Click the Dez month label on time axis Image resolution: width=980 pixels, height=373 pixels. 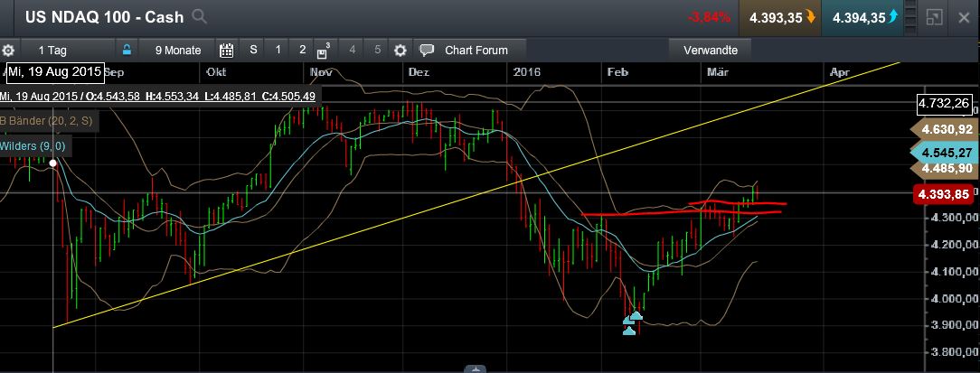click(x=419, y=72)
